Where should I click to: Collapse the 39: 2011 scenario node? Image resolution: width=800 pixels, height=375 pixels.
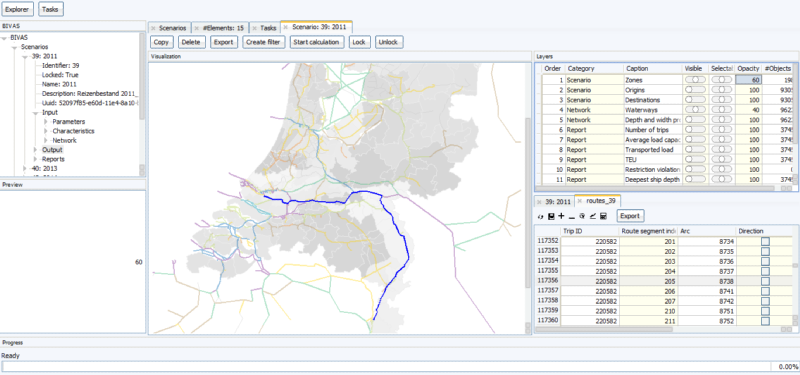click(x=26, y=57)
